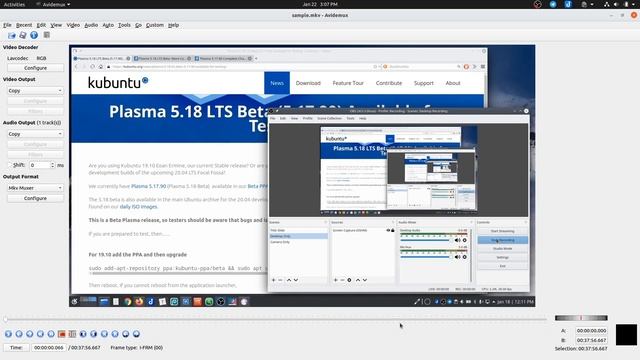This screenshot has height=360, width=640.
Task: Click Activities in the top bar
Action: pyautogui.click(x=14, y=4)
